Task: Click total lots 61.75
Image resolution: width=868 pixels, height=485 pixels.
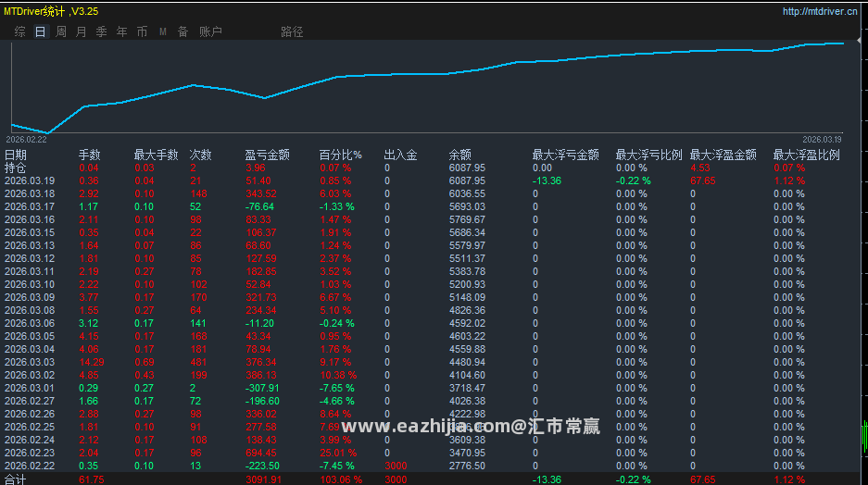Action: pyautogui.click(x=92, y=479)
